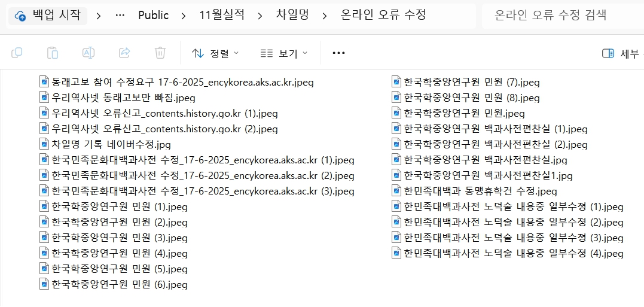
Task: Go to Public breadcrumb folder
Action: [154, 16]
